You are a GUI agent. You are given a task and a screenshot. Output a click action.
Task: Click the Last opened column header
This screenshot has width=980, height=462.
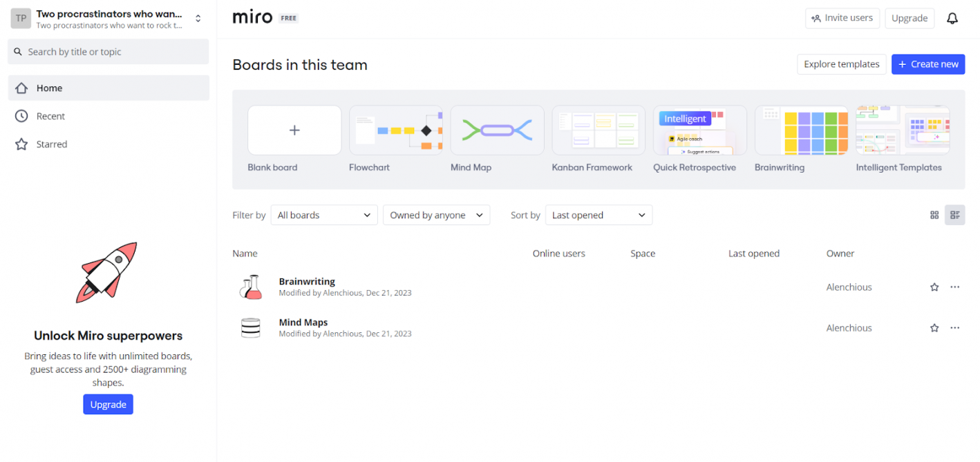[x=754, y=253]
